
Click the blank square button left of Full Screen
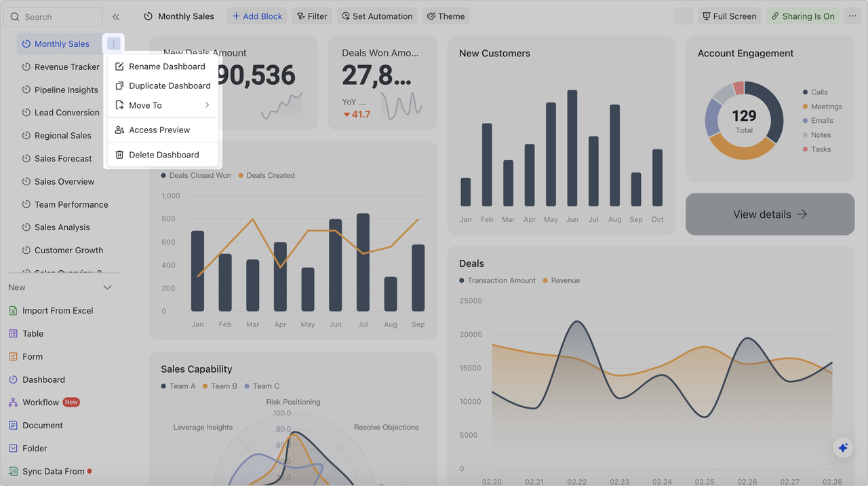[x=684, y=16]
